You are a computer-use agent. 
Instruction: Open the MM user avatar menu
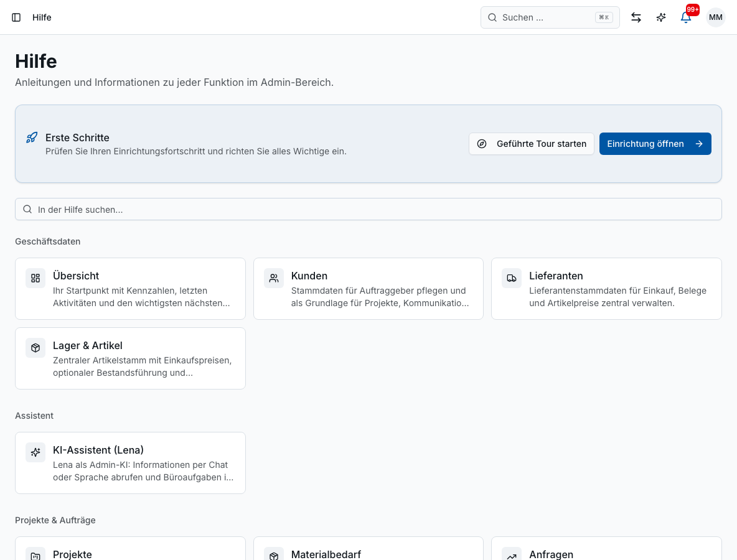(x=715, y=17)
